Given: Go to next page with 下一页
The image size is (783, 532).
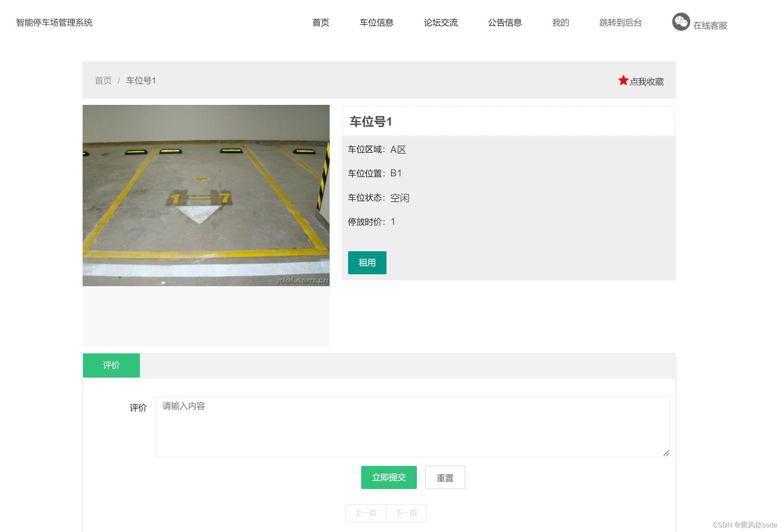Looking at the screenshot, I should (x=406, y=513).
